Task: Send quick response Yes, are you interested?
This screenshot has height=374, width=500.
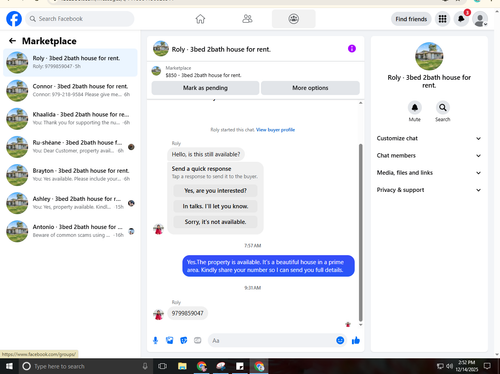Action: pyautogui.click(x=215, y=191)
